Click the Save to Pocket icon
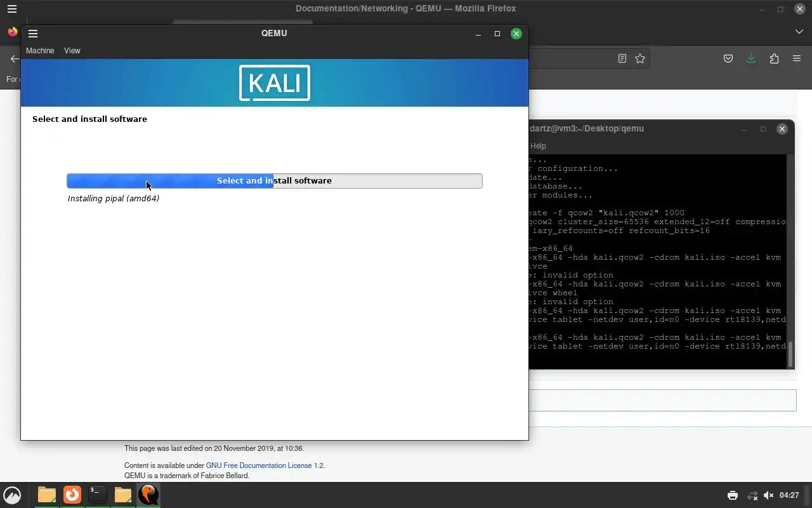 coord(728,58)
